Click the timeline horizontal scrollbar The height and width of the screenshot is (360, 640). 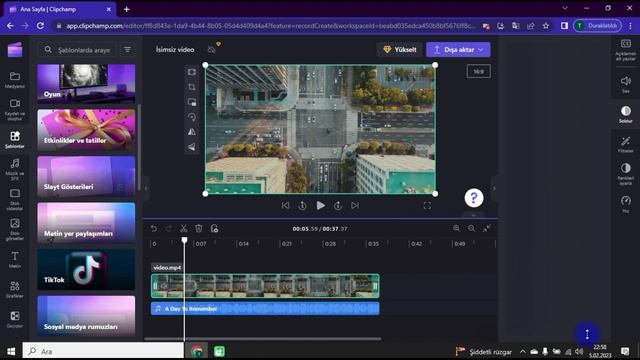point(263,339)
